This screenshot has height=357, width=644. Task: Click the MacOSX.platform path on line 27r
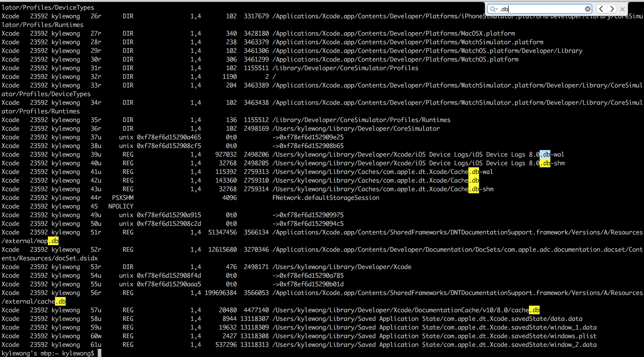tap(488, 34)
